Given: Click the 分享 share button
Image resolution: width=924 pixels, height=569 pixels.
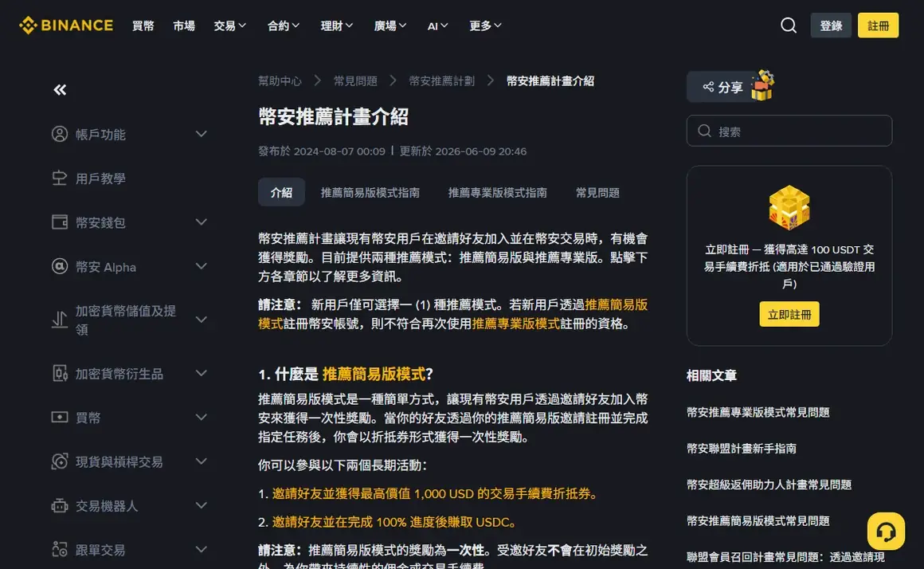Looking at the screenshot, I should coord(722,87).
